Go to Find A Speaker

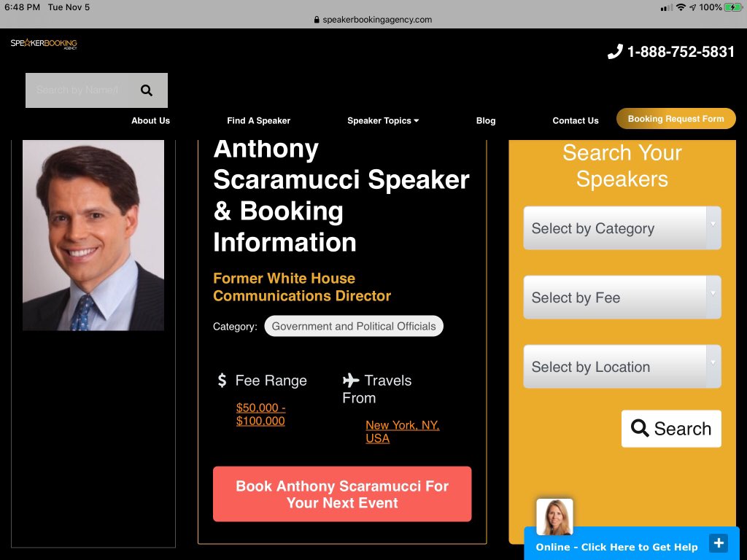pos(259,120)
